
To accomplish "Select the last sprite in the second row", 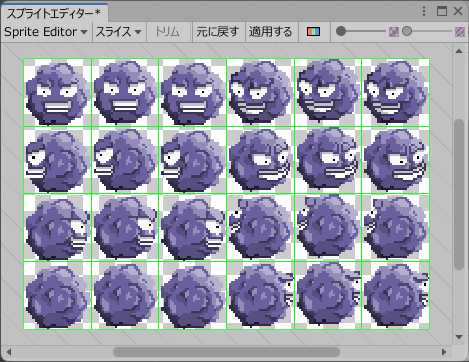I will coord(396,160).
